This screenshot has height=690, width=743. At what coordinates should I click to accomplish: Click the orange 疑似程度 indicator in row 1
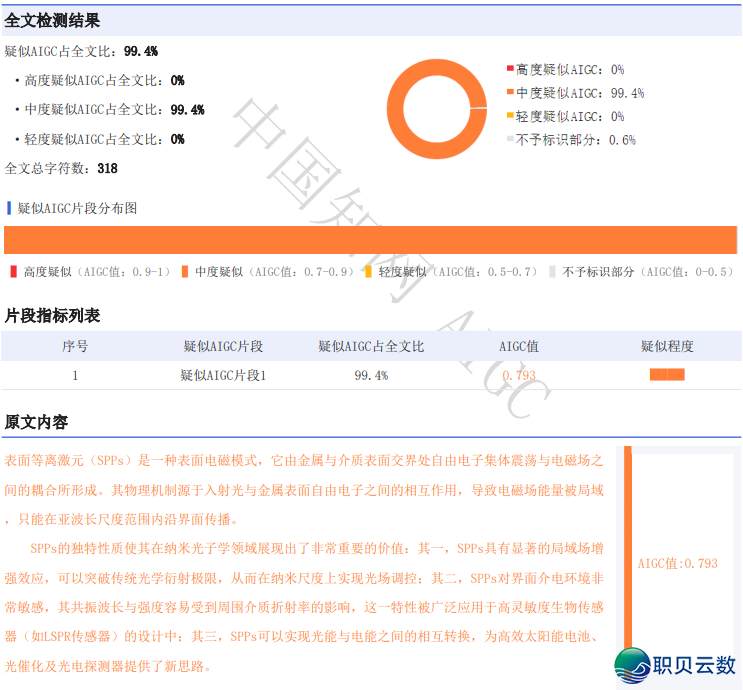click(666, 375)
